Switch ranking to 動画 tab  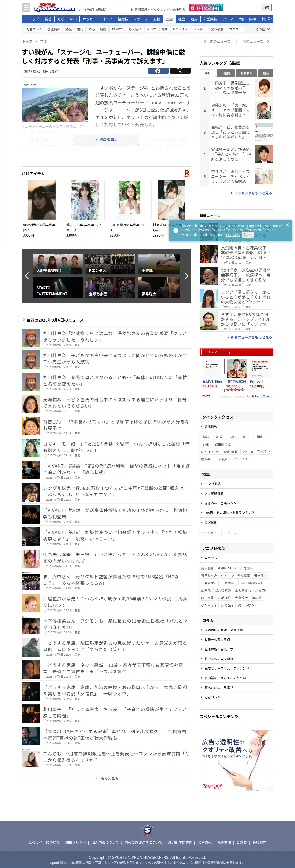[266, 73]
